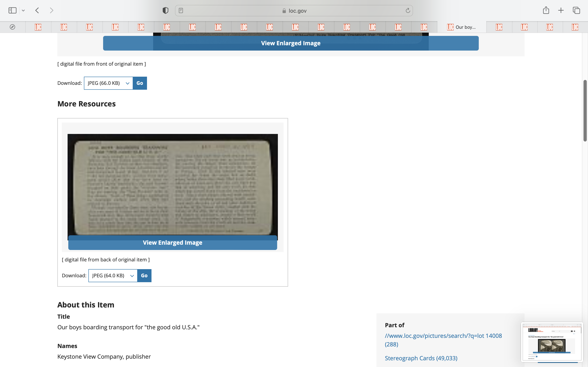This screenshot has width=588, height=367.
Task: Click the privacy shield icon
Action: [x=165, y=10]
